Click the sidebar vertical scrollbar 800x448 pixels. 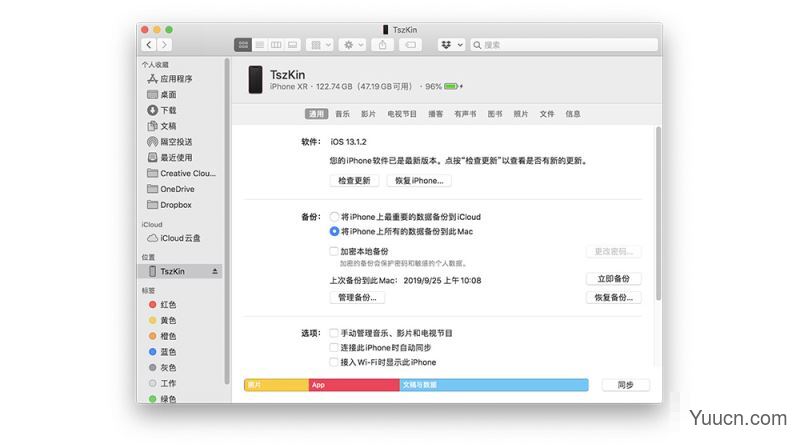coord(227,222)
